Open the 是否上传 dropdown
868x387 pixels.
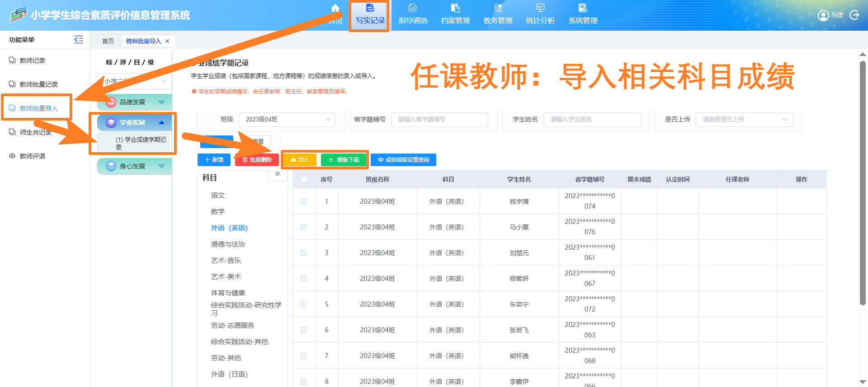[744, 120]
